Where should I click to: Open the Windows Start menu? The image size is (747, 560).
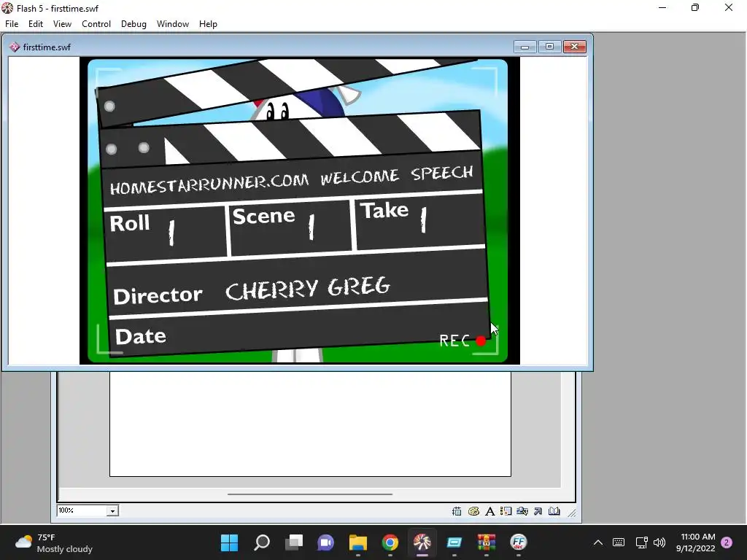[230, 542]
